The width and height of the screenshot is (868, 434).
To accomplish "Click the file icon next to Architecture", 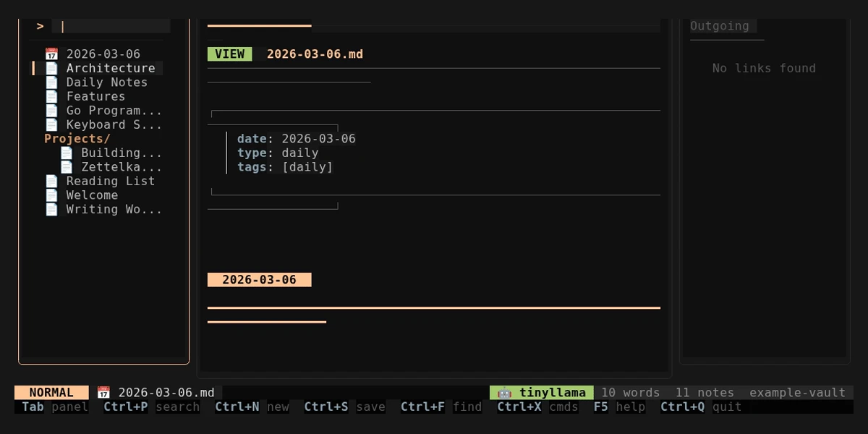I will click(x=51, y=68).
